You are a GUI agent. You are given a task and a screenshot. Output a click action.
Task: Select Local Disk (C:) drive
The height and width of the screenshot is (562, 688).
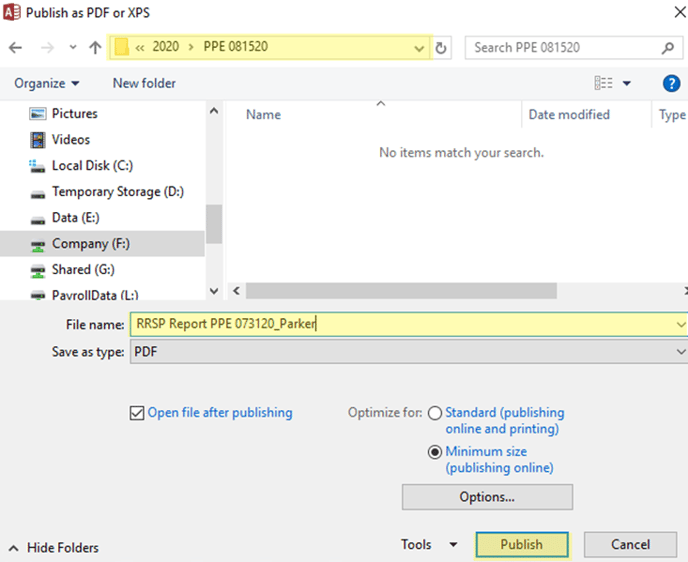click(x=92, y=166)
